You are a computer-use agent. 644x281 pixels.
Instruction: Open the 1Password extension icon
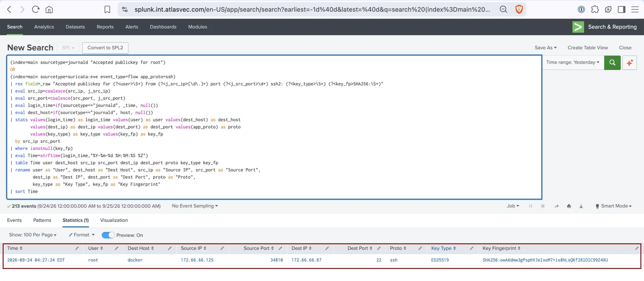click(x=581, y=9)
